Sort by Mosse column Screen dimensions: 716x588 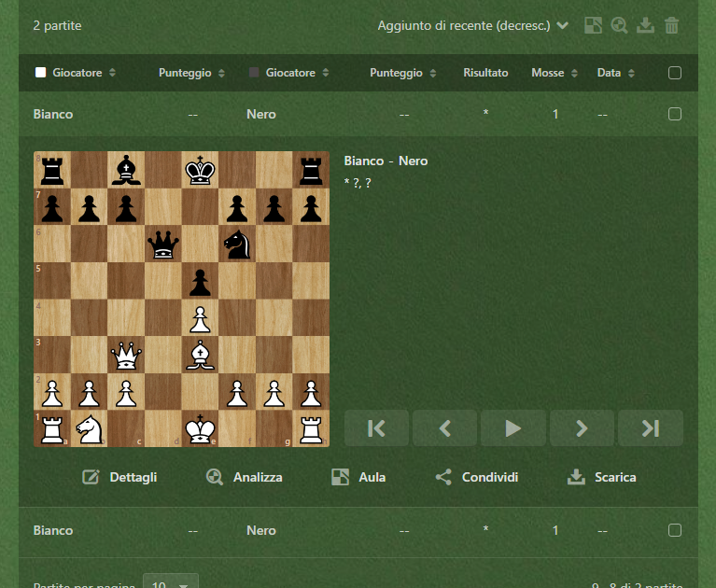(555, 73)
